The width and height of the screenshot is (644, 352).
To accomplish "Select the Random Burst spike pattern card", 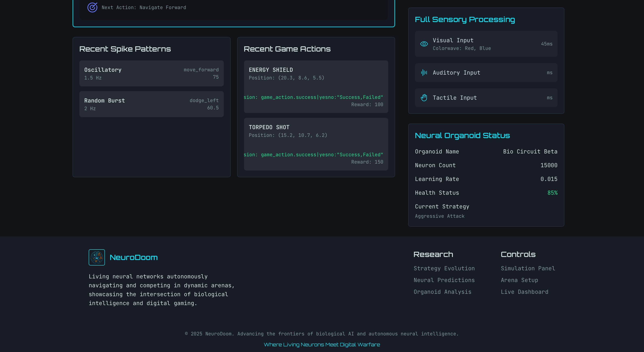I will (151, 104).
